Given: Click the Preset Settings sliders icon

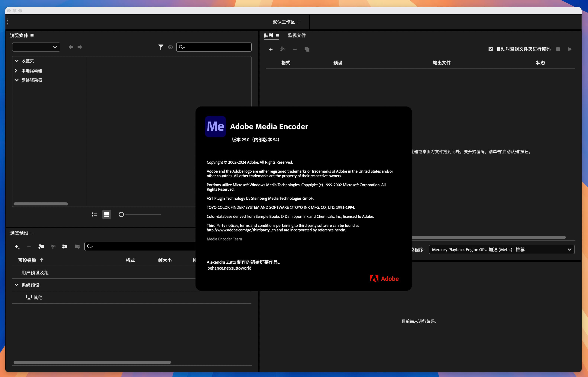Looking at the screenshot, I should coord(53,246).
